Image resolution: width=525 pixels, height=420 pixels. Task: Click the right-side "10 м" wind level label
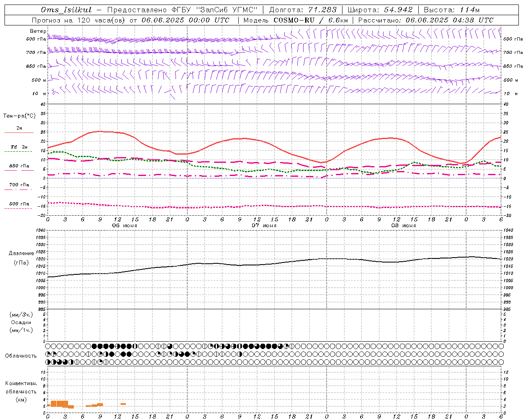point(511,94)
